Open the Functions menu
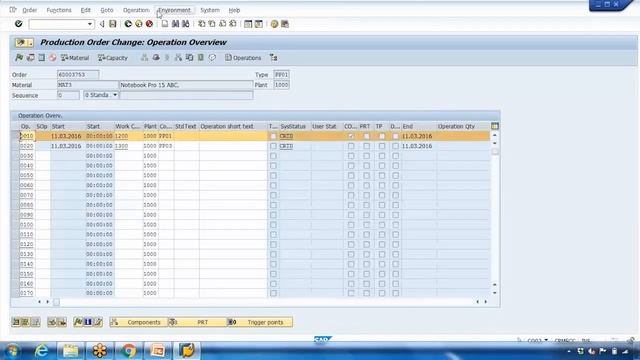Viewport: 640px width, 360px height. coord(59,10)
